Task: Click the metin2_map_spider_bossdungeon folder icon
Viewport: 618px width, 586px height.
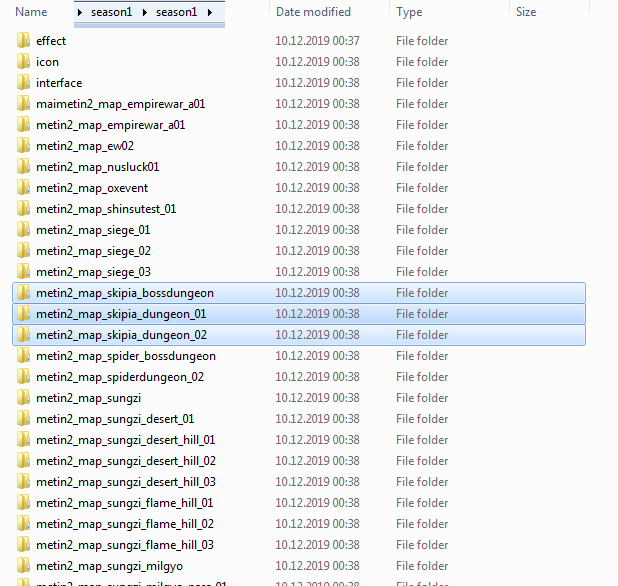Action: 23,356
